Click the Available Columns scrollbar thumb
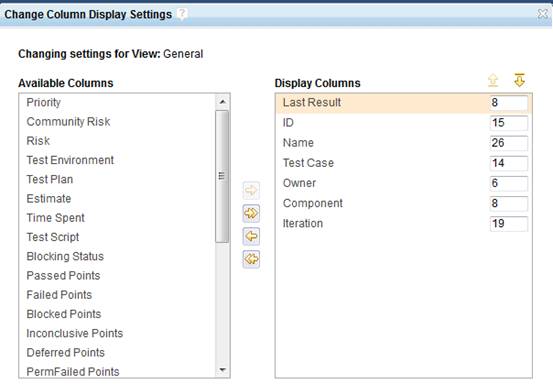Image resolution: width=553 pixels, height=384 pixels. [222, 176]
